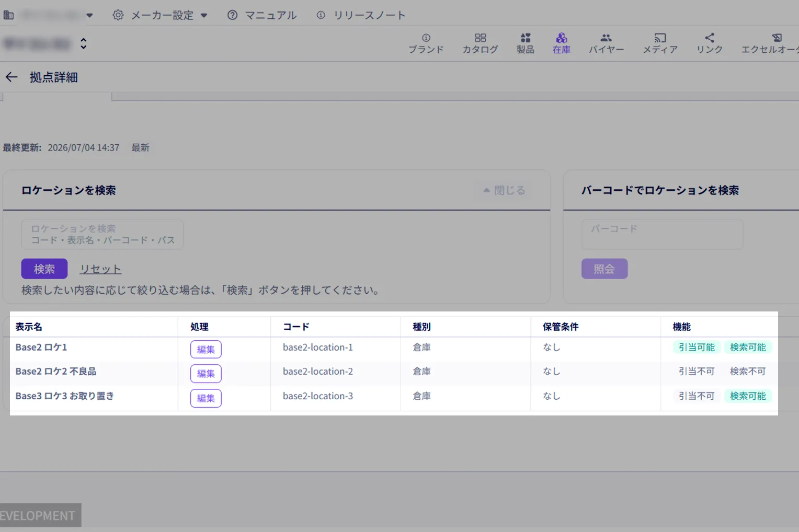The height and width of the screenshot is (532, 799).
Task: Click the 表示名 column header
Action: (x=29, y=327)
